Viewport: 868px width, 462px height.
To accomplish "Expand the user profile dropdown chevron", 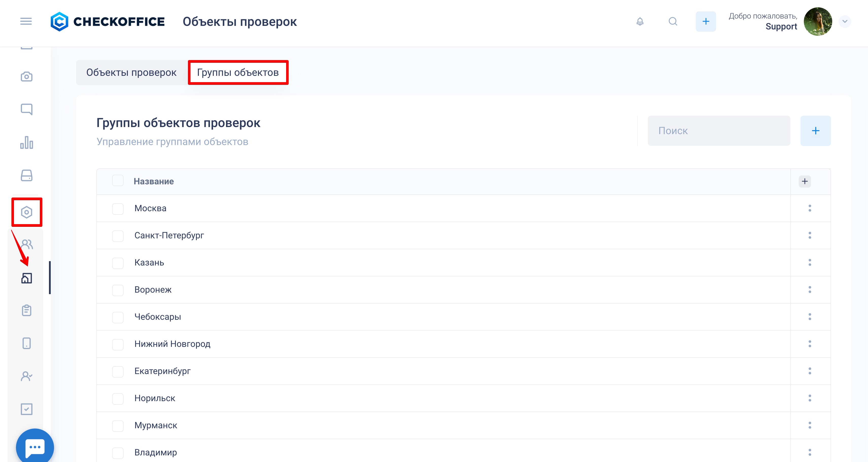I will click(x=845, y=22).
